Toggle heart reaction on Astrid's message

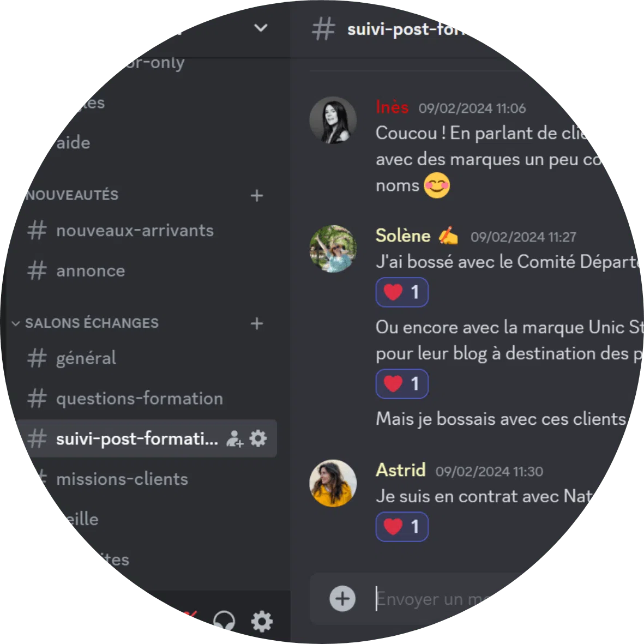pos(402,527)
